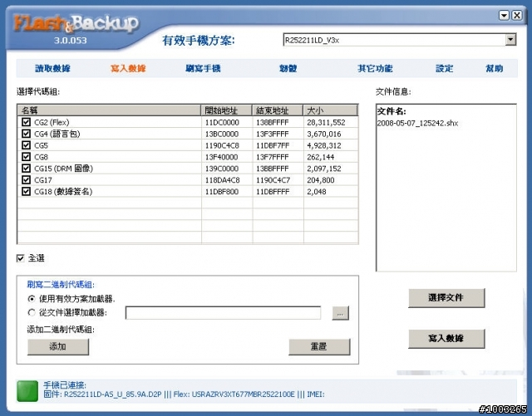Click start address 118DA4C8
532x416 pixels.
click(222, 180)
